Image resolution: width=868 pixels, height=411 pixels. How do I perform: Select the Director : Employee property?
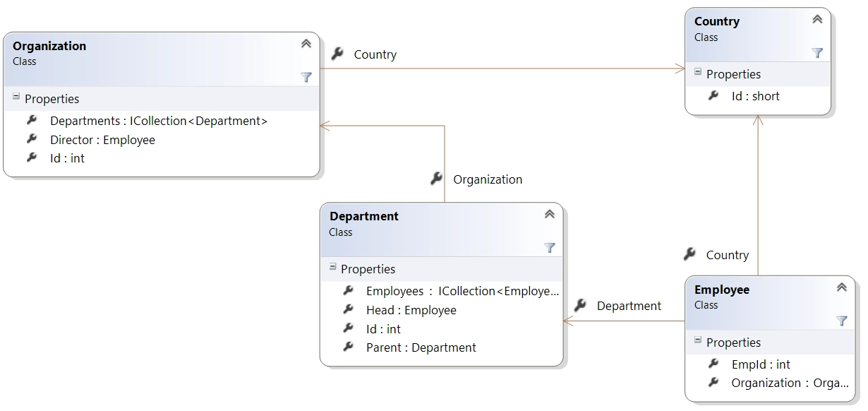pos(102,140)
